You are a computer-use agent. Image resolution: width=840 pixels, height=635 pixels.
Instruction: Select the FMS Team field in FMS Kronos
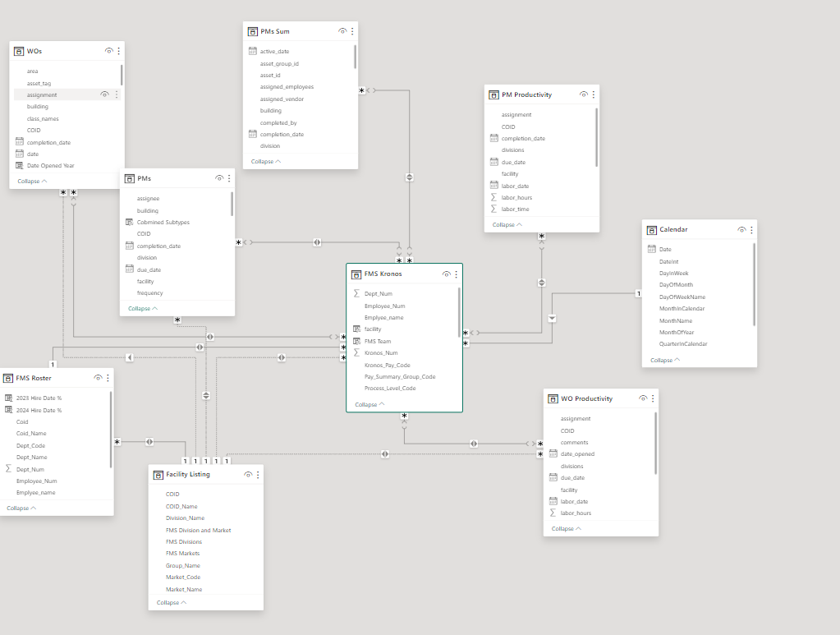[x=378, y=342]
